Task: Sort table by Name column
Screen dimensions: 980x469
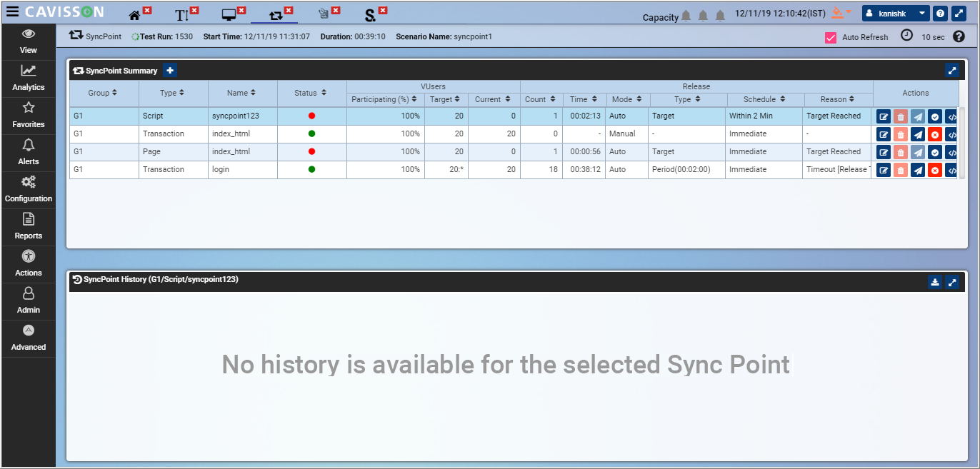Action: 242,93
